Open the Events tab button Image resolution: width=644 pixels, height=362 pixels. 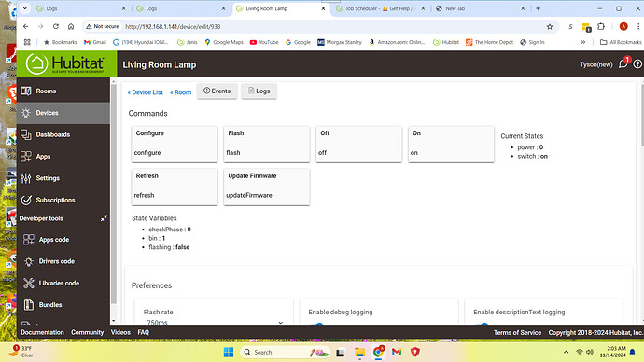pyautogui.click(x=217, y=91)
